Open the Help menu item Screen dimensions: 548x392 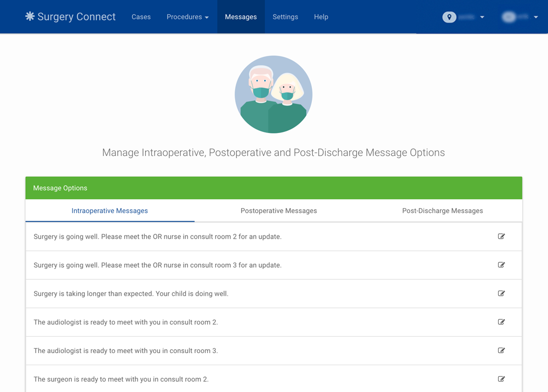point(321,17)
